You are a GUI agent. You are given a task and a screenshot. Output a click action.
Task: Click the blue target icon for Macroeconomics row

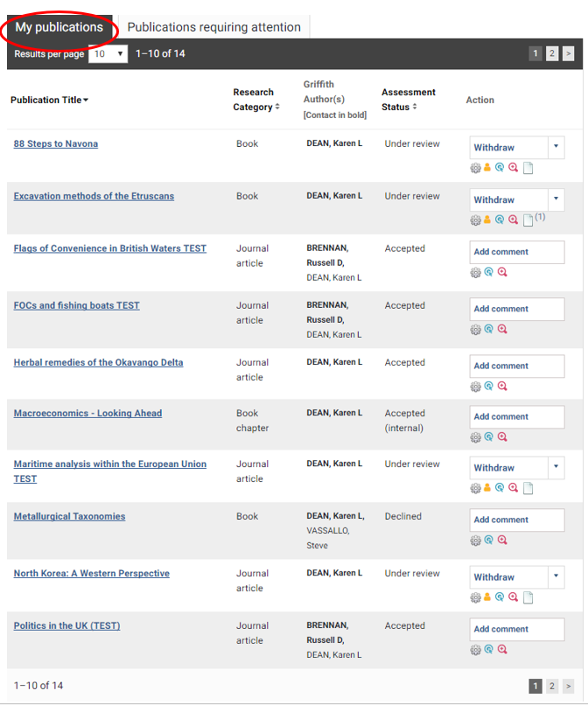coord(489,437)
